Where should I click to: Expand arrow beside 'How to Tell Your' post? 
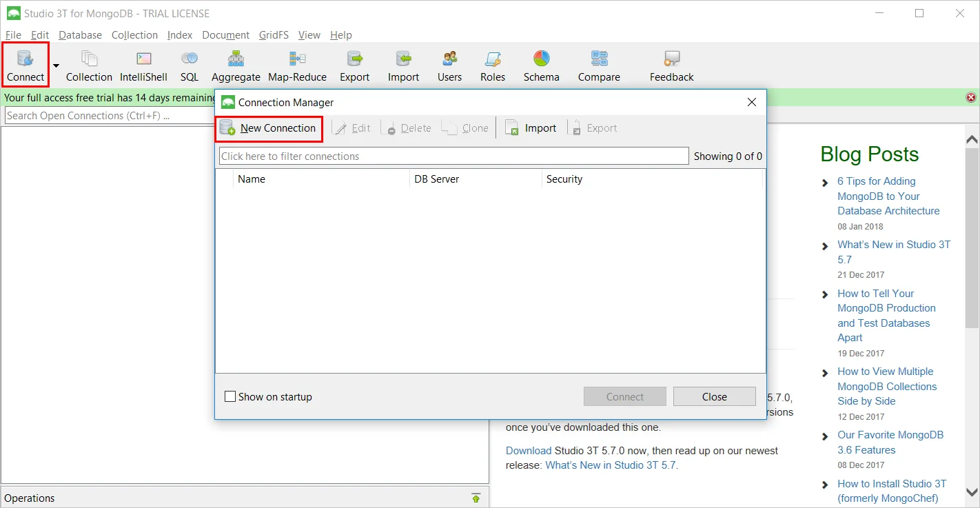click(x=826, y=294)
